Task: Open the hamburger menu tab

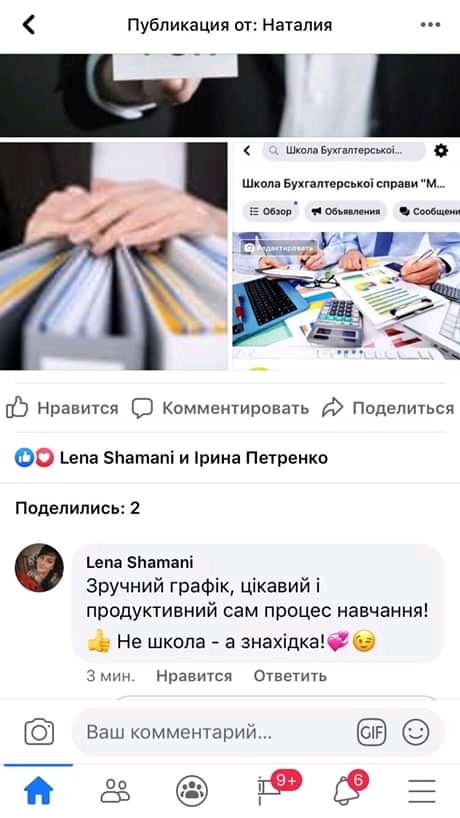Action: (x=422, y=791)
